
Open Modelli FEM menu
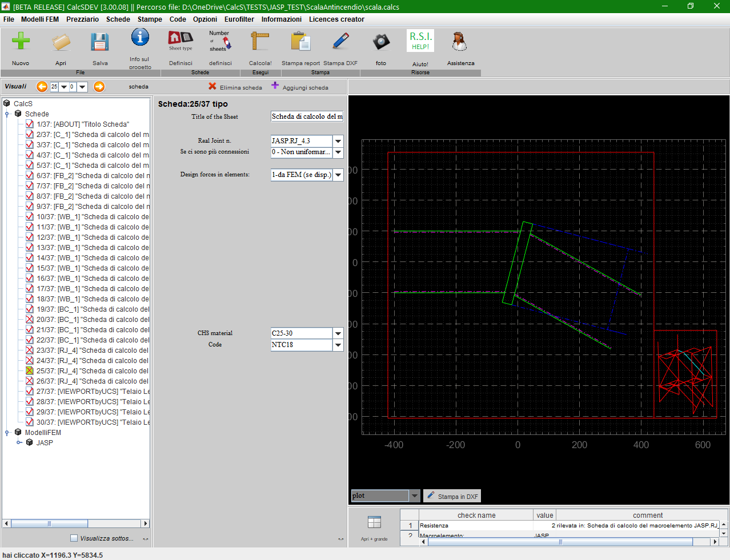[x=40, y=19]
